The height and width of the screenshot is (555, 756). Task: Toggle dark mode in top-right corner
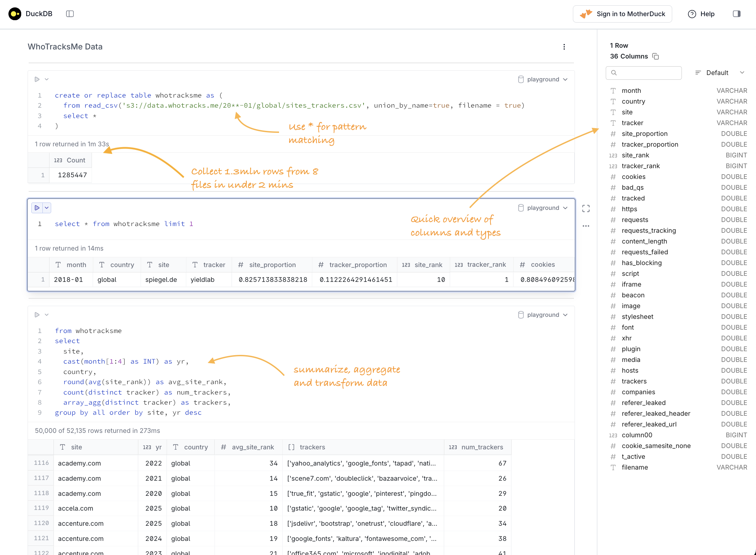pyautogui.click(x=736, y=14)
